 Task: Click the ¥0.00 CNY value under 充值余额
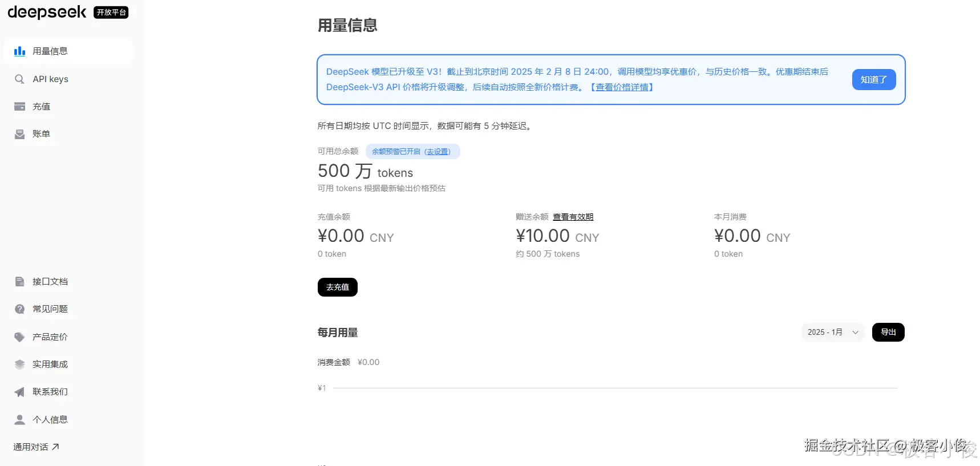tap(355, 236)
